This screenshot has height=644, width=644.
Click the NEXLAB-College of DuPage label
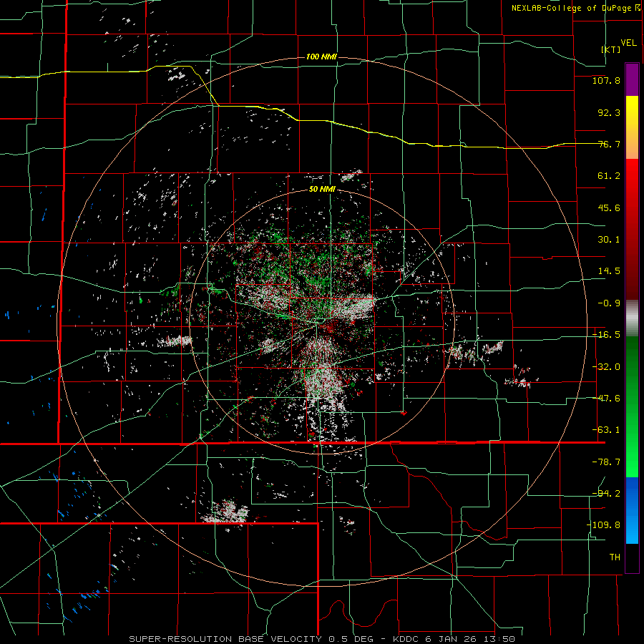(x=575, y=8)
